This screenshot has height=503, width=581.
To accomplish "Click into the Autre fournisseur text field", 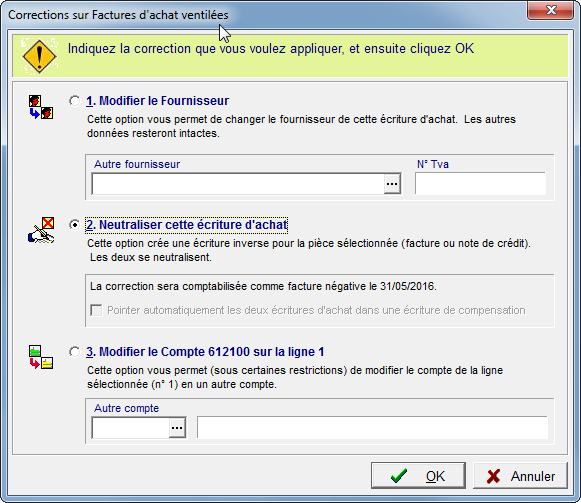I will (238, 183).
